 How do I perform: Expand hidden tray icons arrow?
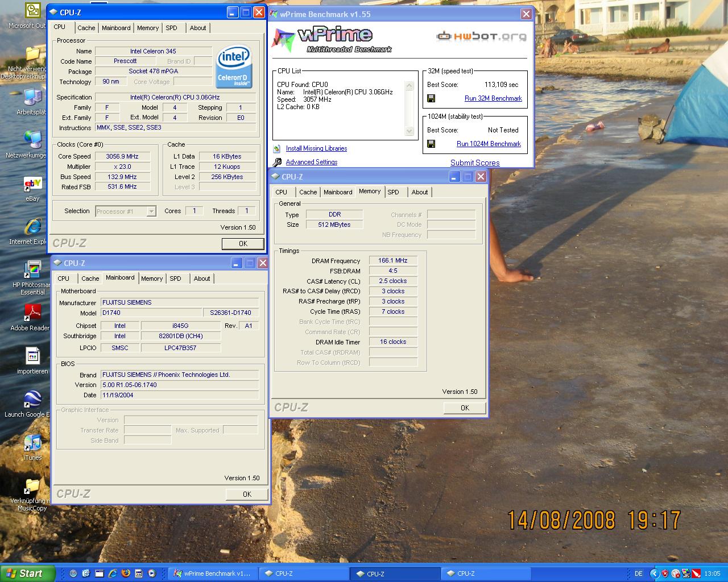[654, 573]
